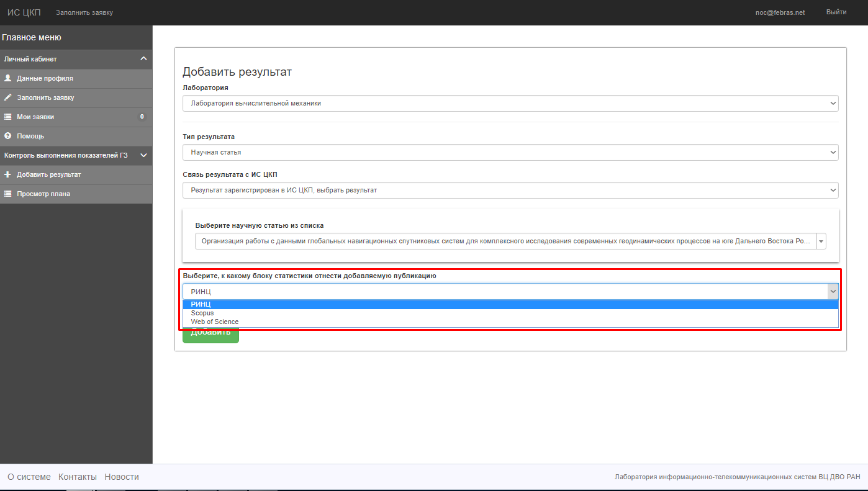The height and width of the screenshot is (491, 868).
Task: Click the list icon beside Просмотр плана
Action: tap(8, 194)
